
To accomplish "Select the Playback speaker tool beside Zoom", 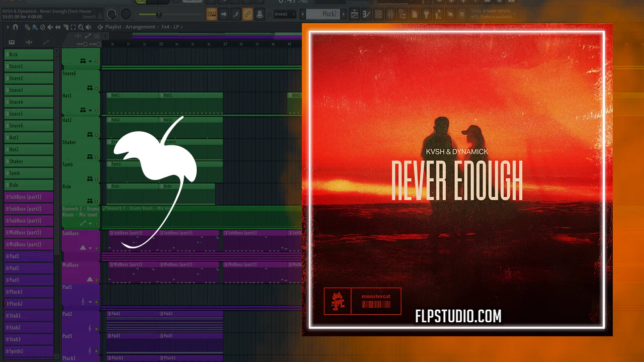I will 89,27.
